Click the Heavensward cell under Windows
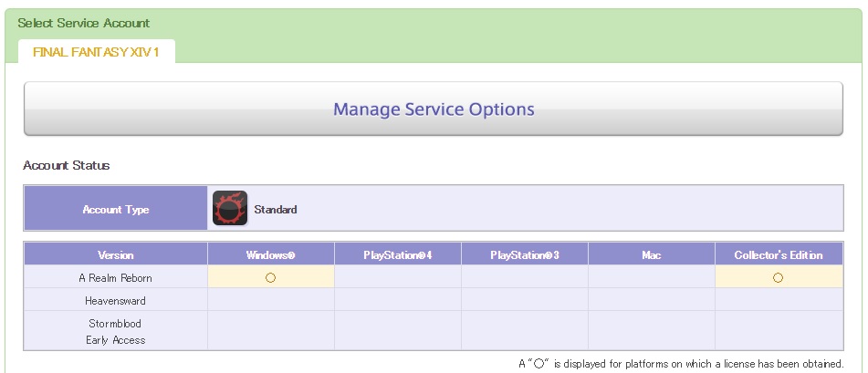 tap(271, 301)
